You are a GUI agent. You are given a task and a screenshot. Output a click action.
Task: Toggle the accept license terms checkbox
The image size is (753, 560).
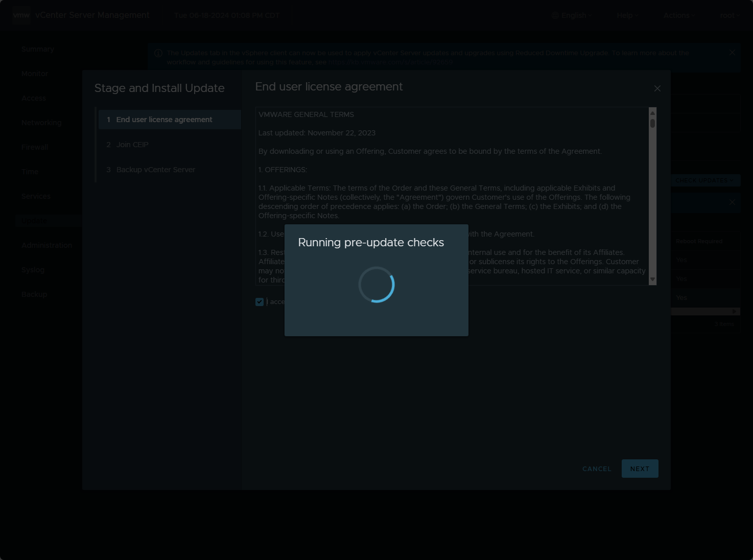(260, 302)
